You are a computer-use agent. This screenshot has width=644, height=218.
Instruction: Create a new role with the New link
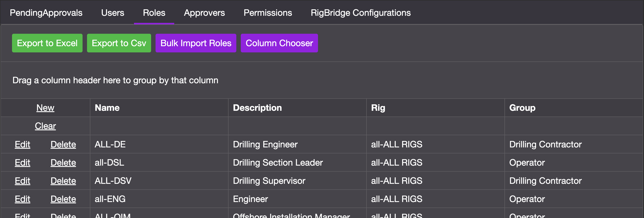coord(45,108)
